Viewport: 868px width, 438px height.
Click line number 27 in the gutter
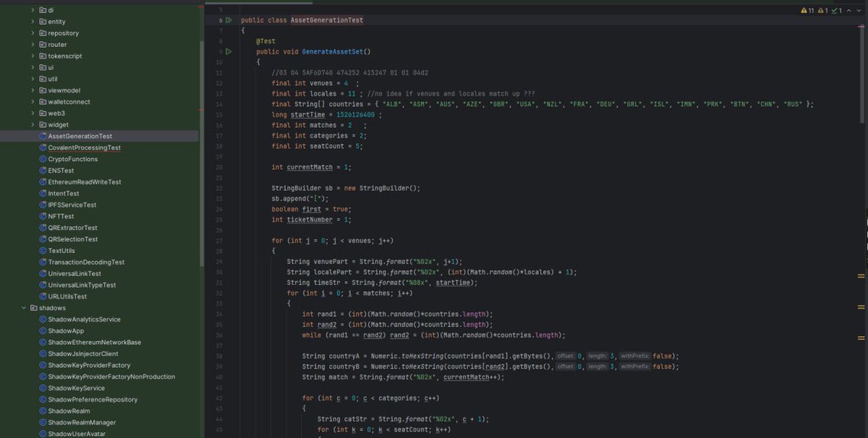point(219,241)
